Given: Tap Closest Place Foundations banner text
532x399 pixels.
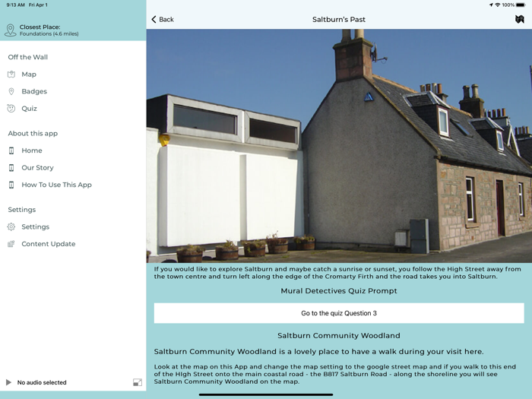Looking at the screenshot, I should click(x=49, y=30).
